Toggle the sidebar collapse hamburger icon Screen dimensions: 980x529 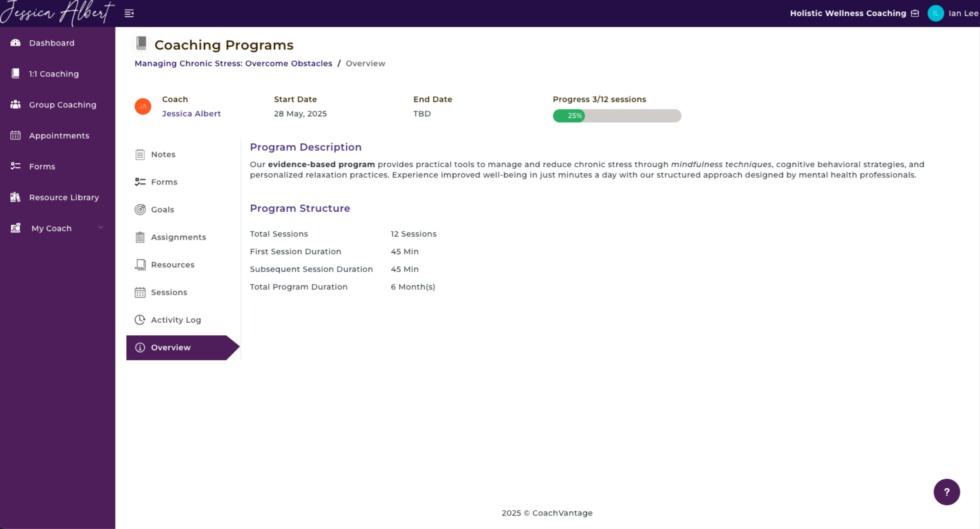point(129,14)
